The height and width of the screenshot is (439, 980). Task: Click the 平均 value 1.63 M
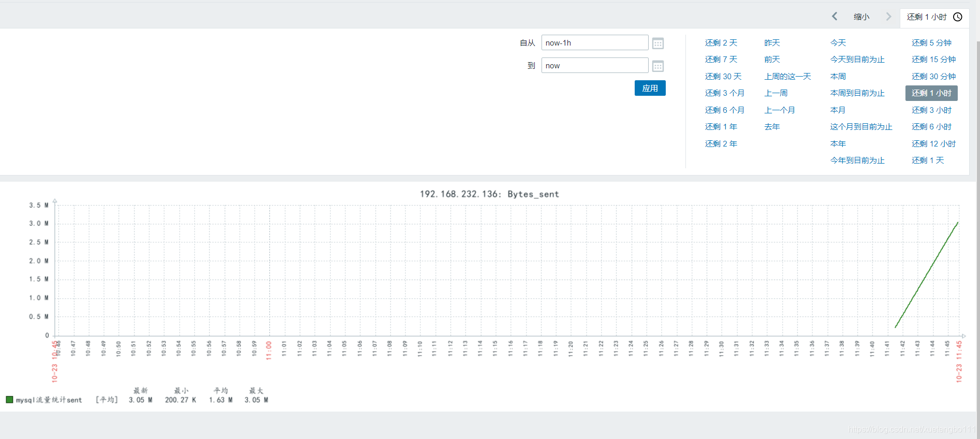(x=221, y=400)
